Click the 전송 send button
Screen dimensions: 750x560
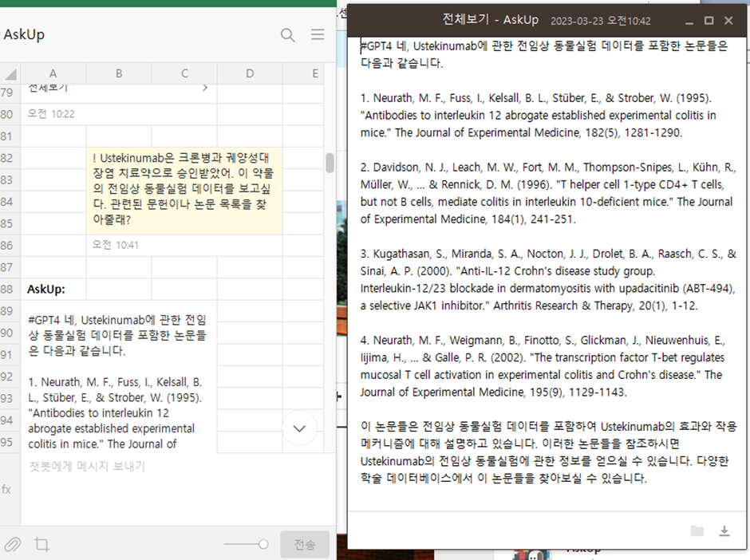pos(305,544)
